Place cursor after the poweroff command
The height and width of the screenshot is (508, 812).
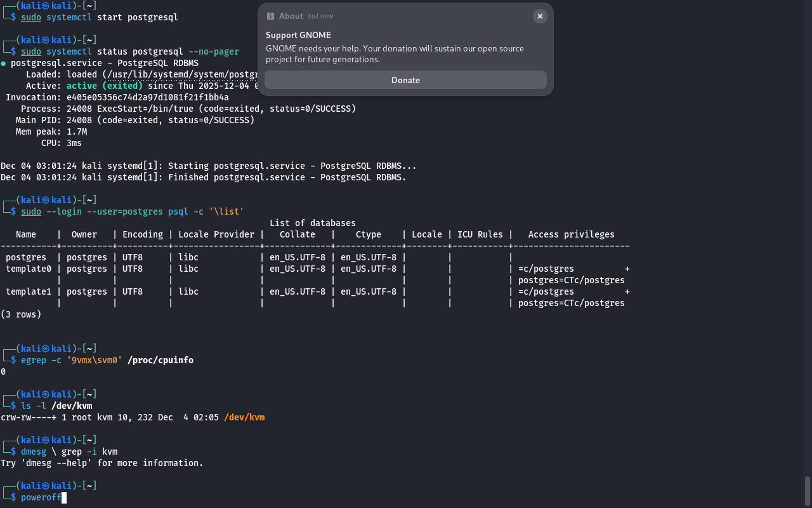[63, 497]
